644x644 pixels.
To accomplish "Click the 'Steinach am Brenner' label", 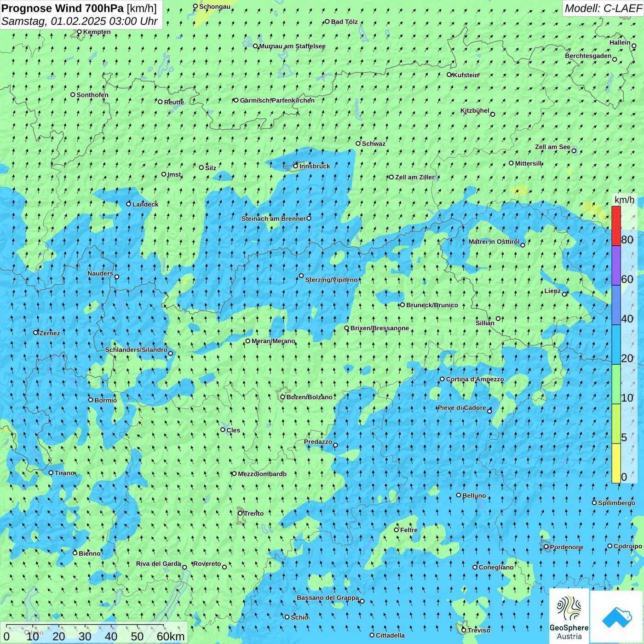I will 273,218.
